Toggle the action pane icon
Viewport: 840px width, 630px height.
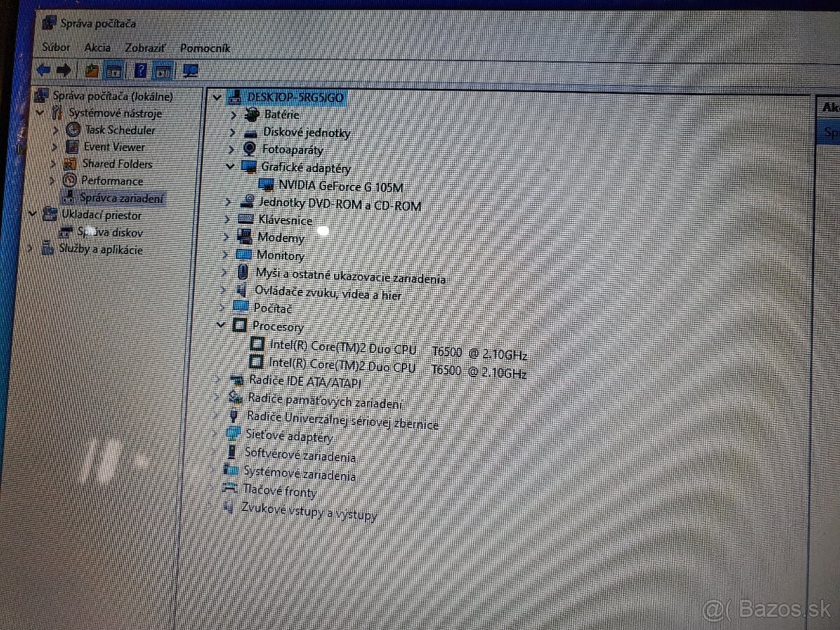point(163,70)
